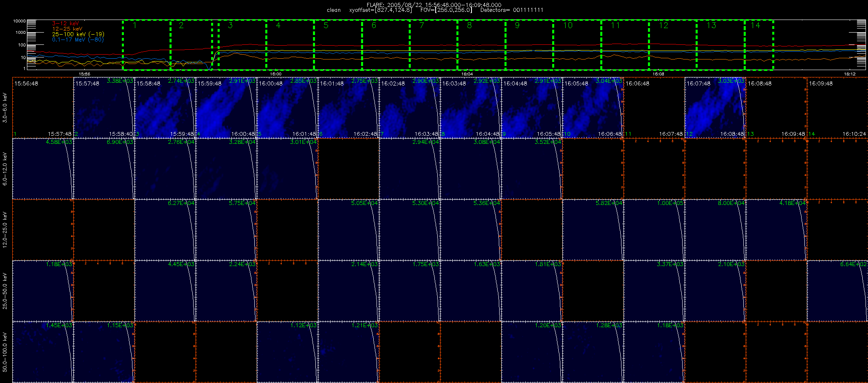
Task: Click the '16:04' time axis label
Action: (467, 74)
